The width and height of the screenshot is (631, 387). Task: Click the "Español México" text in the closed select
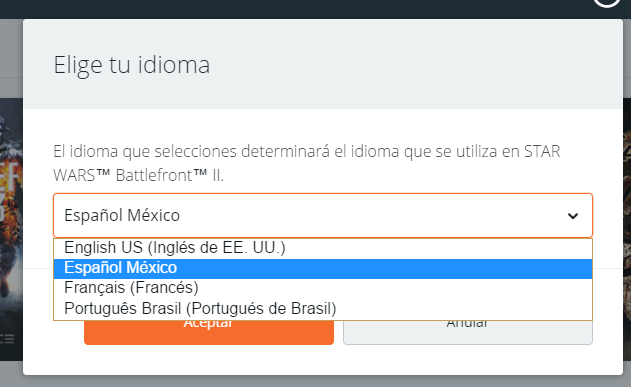point(122,216)
